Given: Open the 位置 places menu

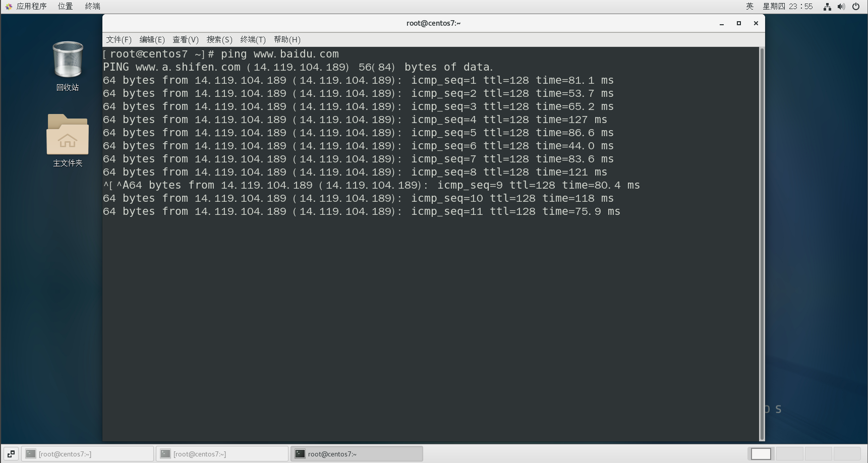Looking at the screenshot, I should coord(65,7).
